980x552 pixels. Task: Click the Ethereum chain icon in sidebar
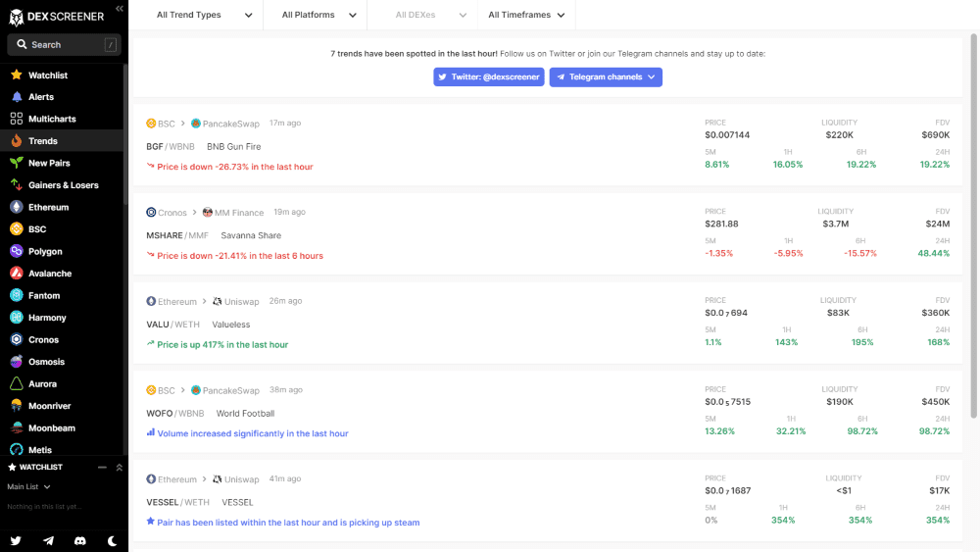(x=17, y=207)
